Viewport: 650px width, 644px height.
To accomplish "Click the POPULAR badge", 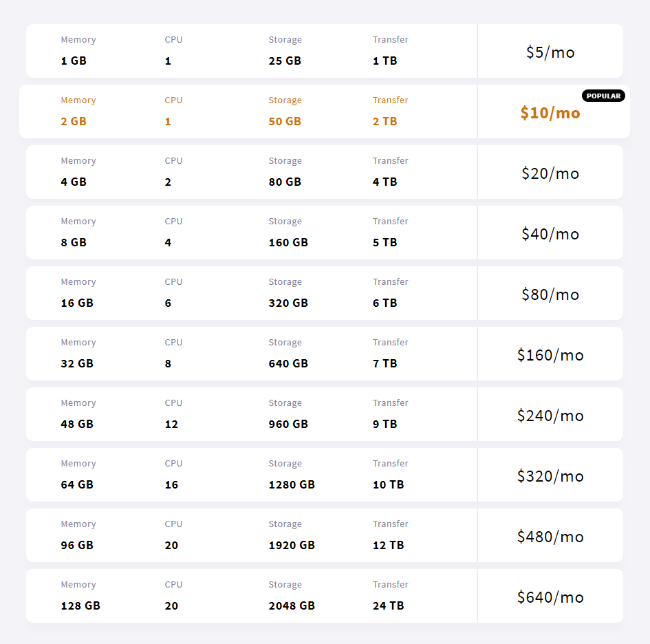I will (603, 96).
